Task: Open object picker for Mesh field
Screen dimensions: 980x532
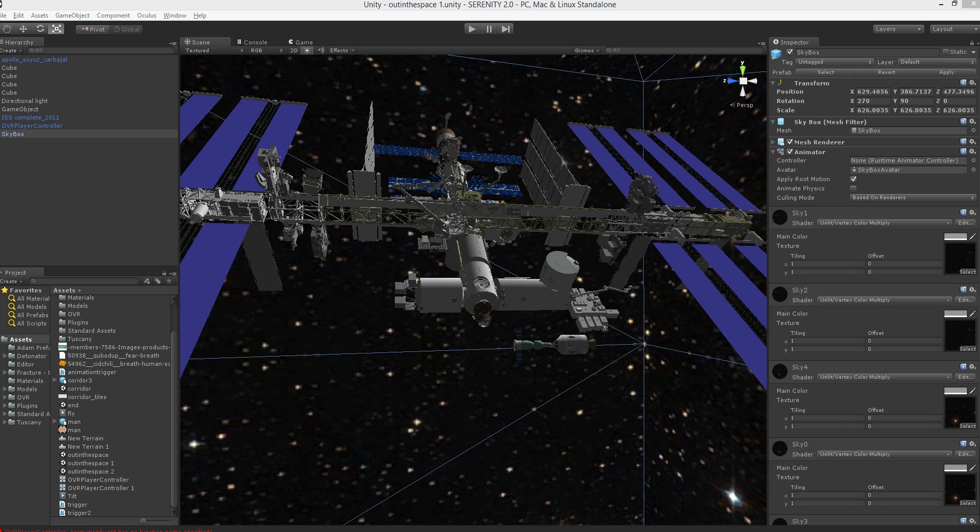Action: [973, 130]
